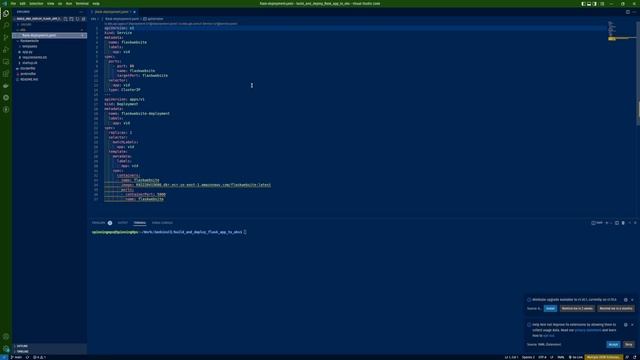Open gear settings on telemetry notification
The height and width of the screenshot is (360, 640).
pyautogui.click(x=626, y=325)
